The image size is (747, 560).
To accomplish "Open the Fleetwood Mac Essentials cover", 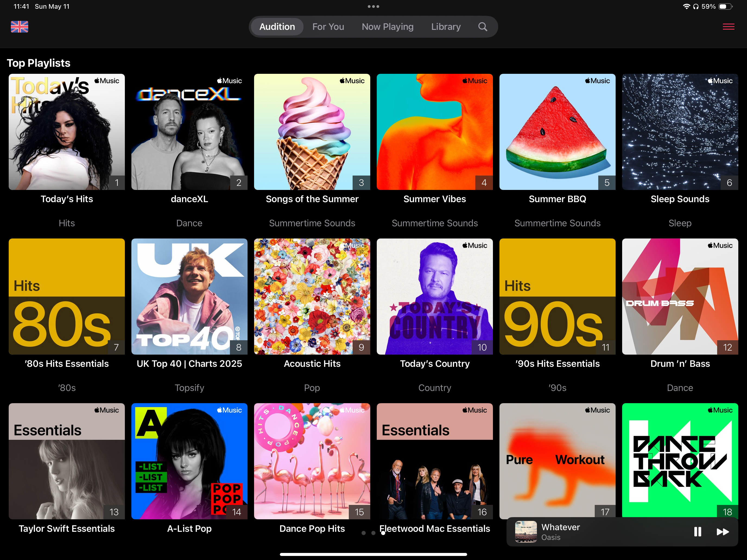I will tap(435, 461).
